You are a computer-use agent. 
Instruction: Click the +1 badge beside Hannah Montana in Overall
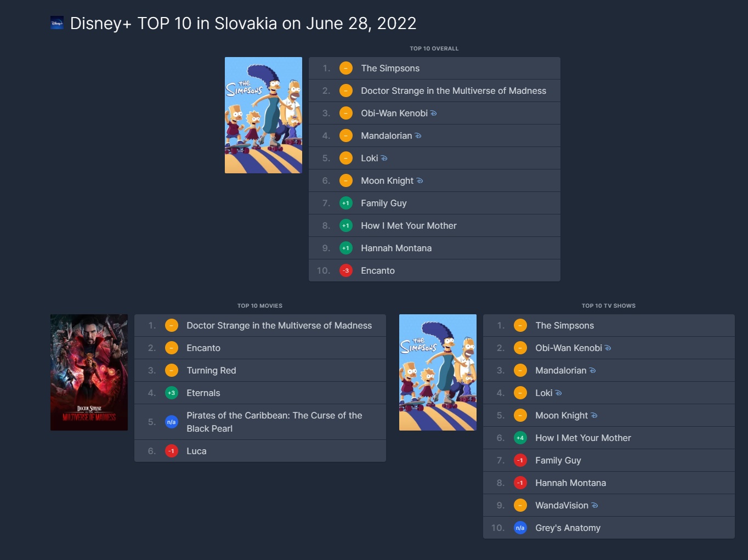pyautogui.click(x=346, y=248)
